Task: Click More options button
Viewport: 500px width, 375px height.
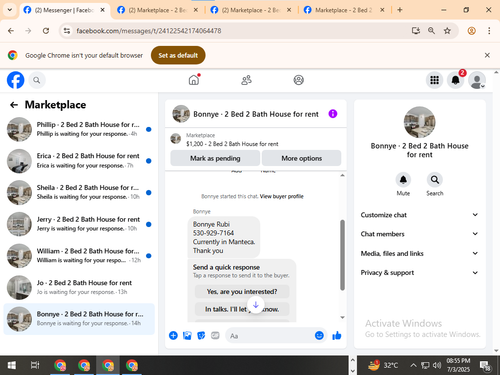Action: [301, 158]
